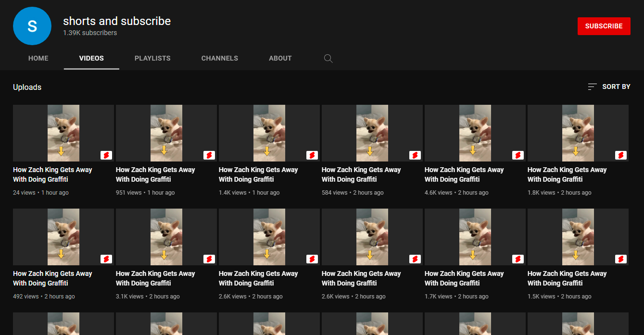
Task: Switch to the HOME tab
Action: click(x=38, y=58)
